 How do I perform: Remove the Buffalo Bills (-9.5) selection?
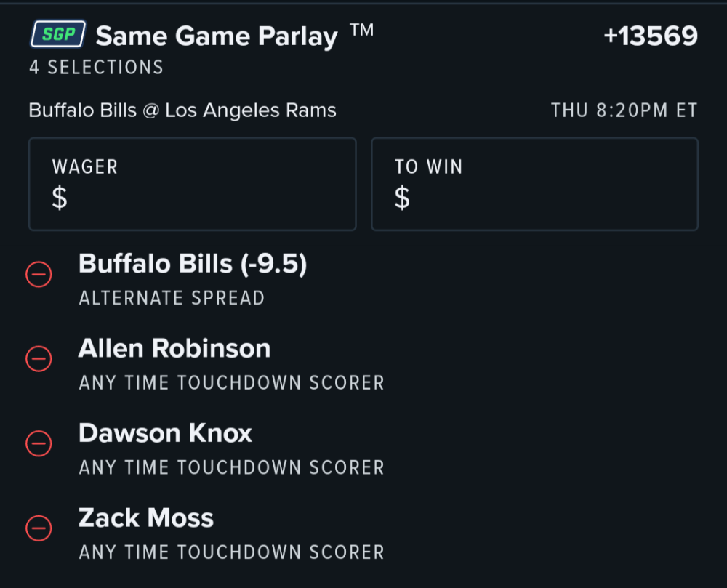coord(39,274)
